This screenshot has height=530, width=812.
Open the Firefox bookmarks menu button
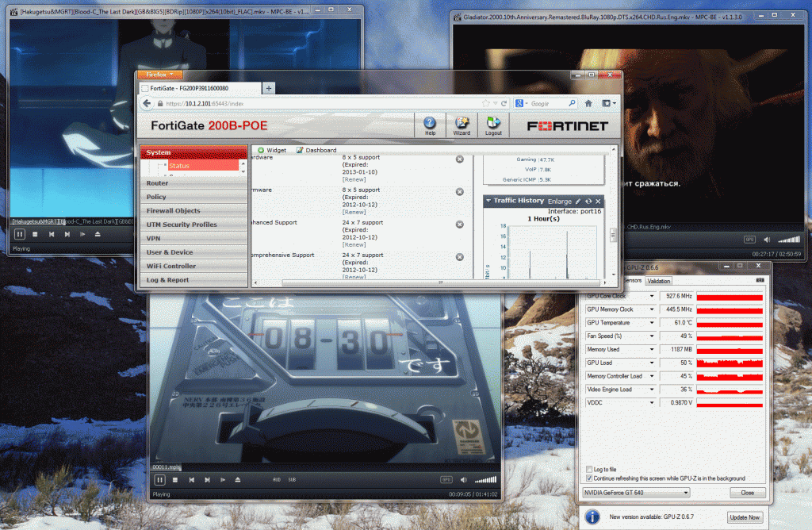coord(608,104)
